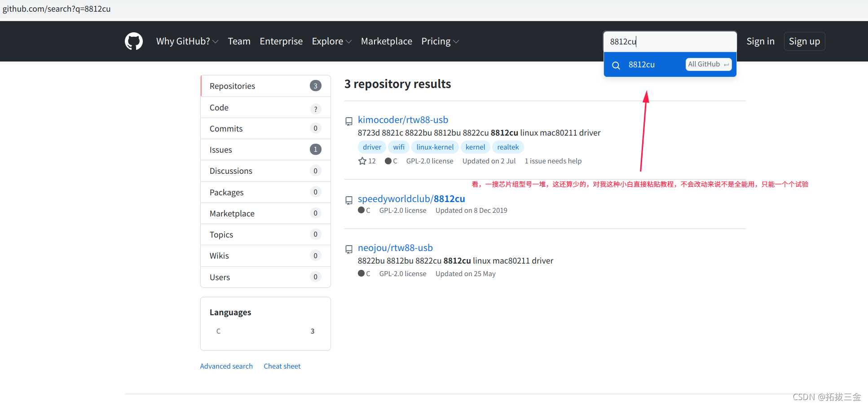Open the speedyworldclub/8812cu repository
The height and width of the screenshot is (405, 868).
tap(411, 199)
